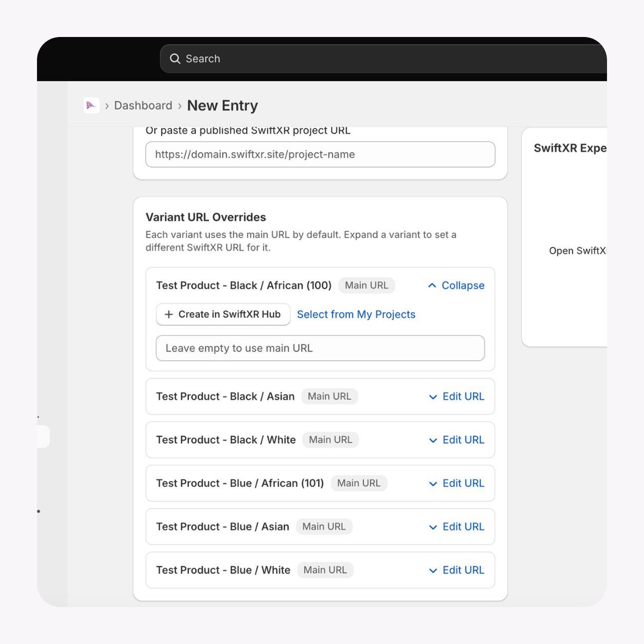Click Test Product - Black / African (100) title
Image resolution: width=644 pixels, height=644 pixels.
(x=244, y=286)
